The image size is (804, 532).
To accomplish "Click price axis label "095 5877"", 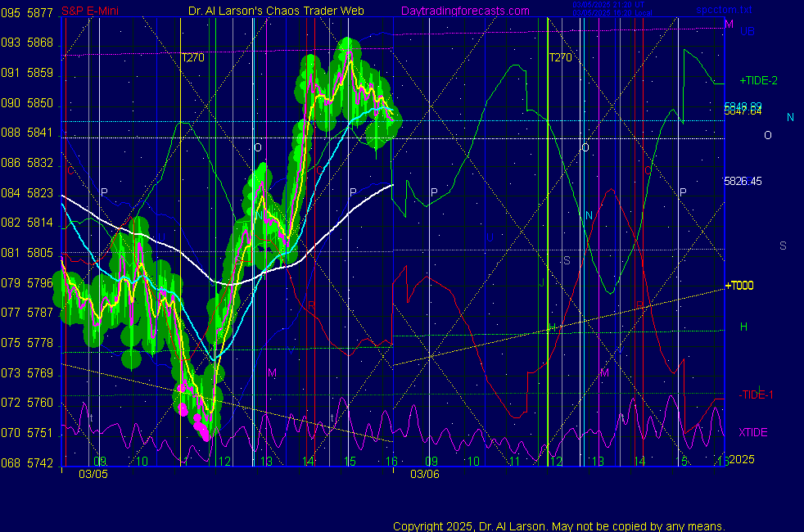I will (x=27, y=13).
